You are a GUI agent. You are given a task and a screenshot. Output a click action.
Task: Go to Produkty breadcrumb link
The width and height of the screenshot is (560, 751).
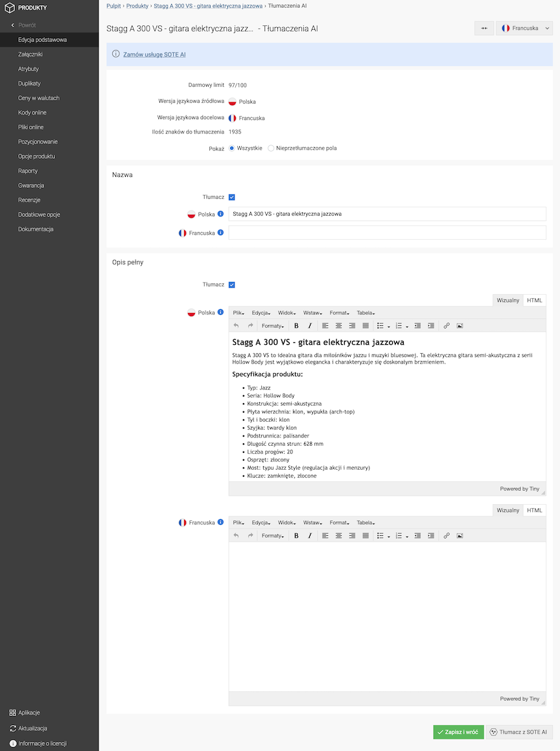[137, 6]
